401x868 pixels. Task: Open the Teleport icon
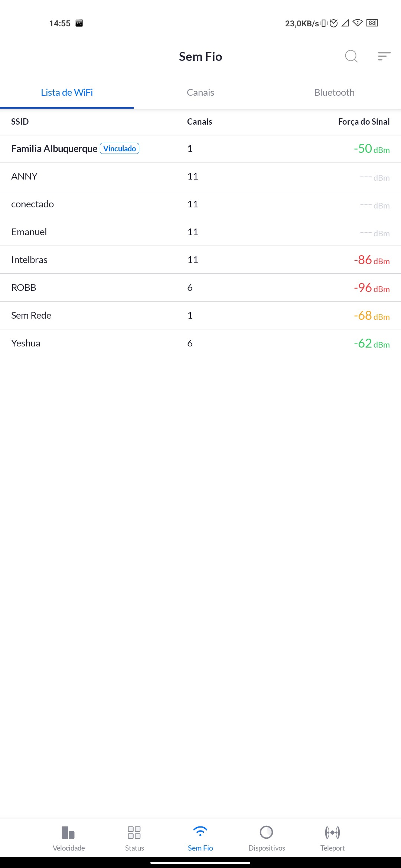pyautogui.click(x=332, y=833)
